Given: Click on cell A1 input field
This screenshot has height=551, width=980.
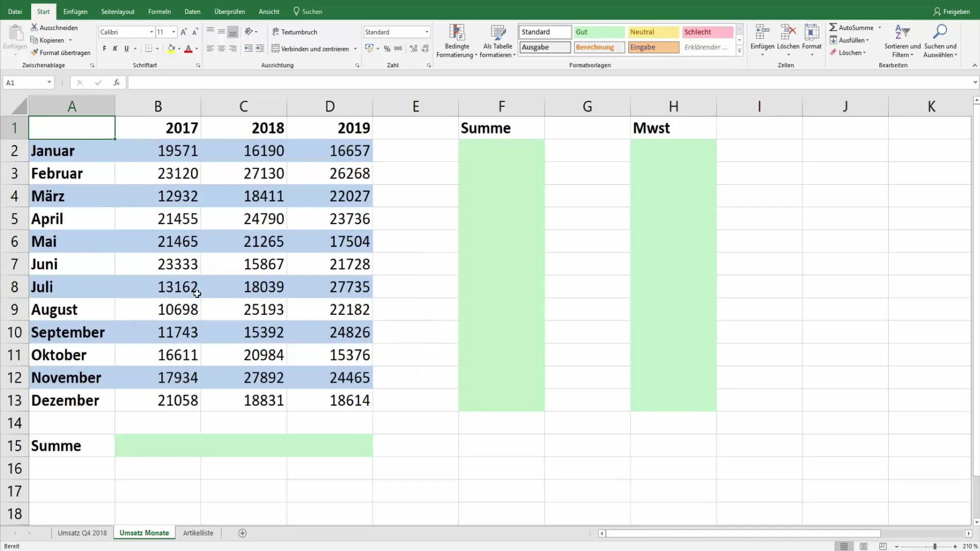Looking at the screenshot, I should [70, 128].
